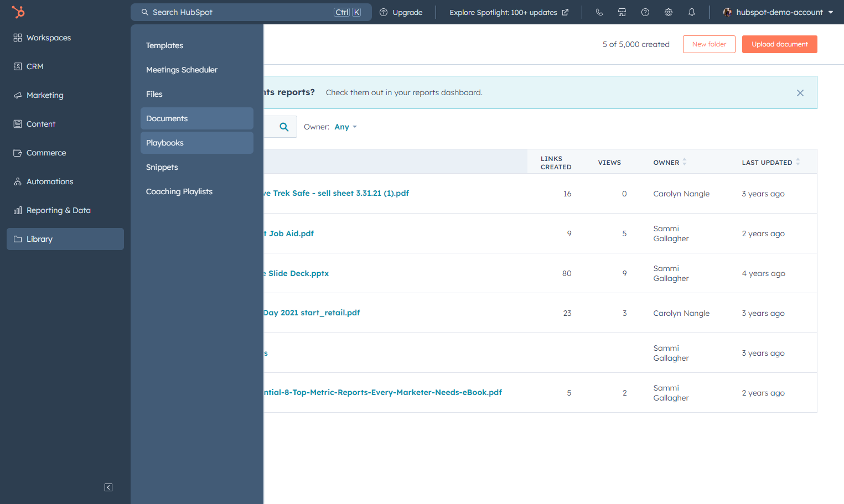Open the Job Aid.pdf document
This screenshot has height=504, width=844.
[289, 233]
